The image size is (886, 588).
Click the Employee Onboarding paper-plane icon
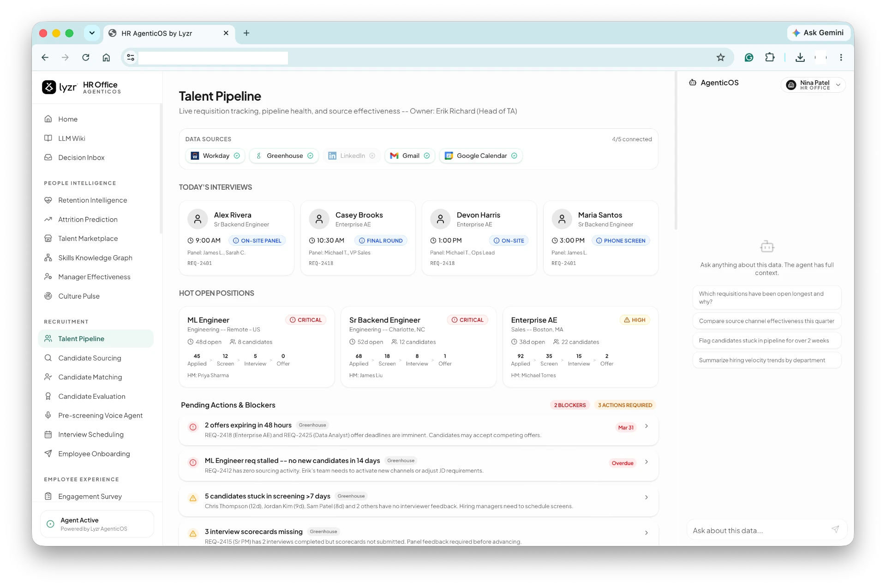point(48,454)
